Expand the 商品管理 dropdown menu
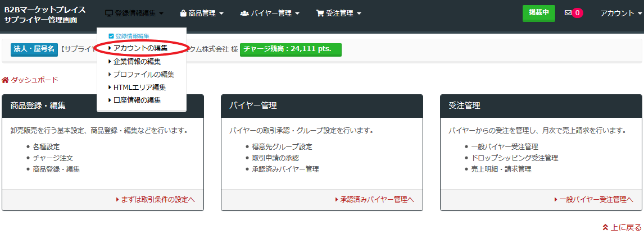The height and width of the screenshot is (239, 644). tap(202, 13)
